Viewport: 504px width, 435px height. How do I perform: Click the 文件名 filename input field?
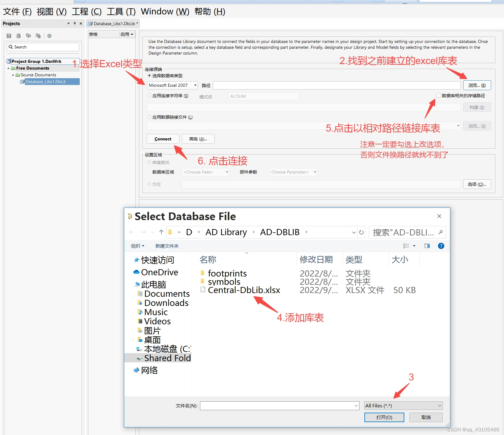[279, 406]
